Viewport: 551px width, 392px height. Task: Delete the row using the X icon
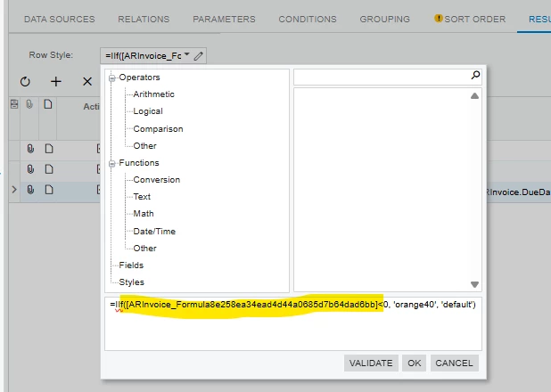(87, 82)
